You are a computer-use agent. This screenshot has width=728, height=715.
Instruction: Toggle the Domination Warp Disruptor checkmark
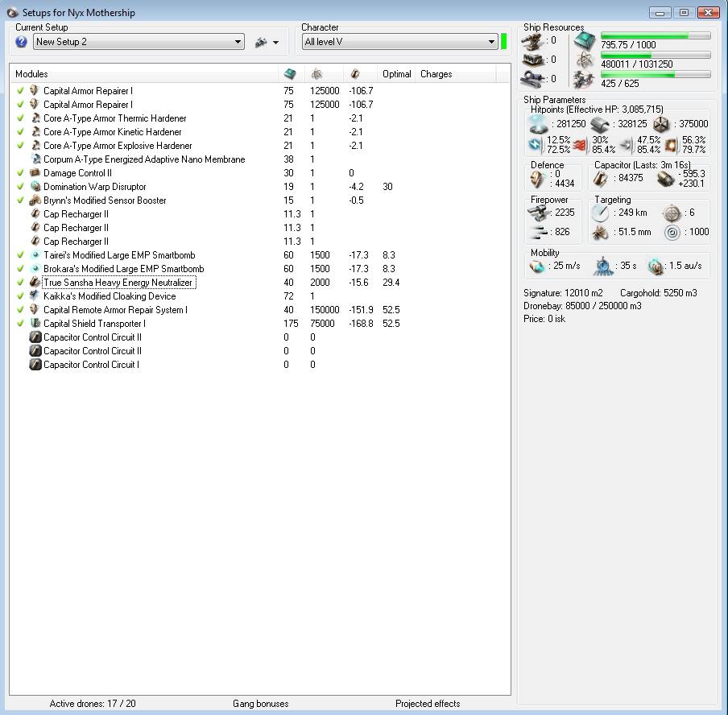pyautogui.click(x=20, y=186)
